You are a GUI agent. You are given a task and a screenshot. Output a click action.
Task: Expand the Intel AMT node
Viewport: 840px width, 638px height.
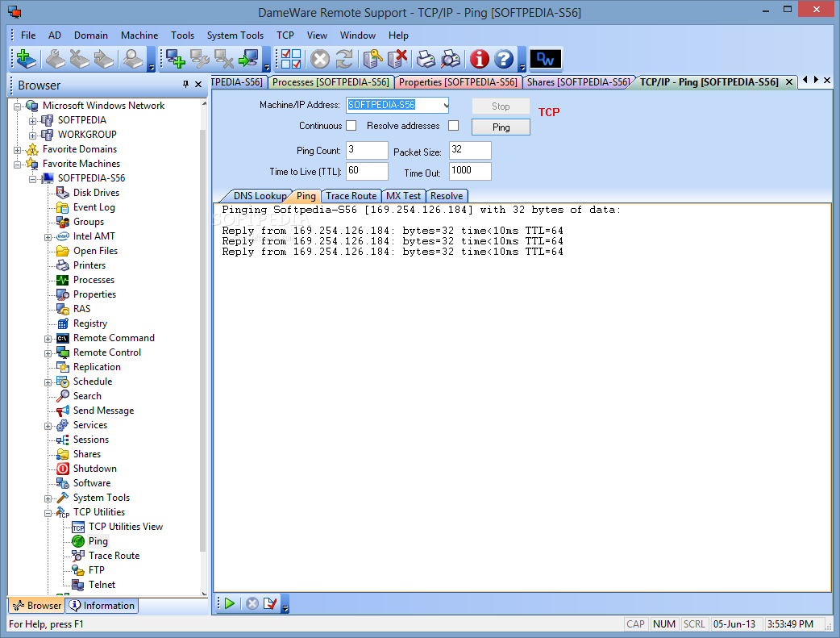[48, 237]
